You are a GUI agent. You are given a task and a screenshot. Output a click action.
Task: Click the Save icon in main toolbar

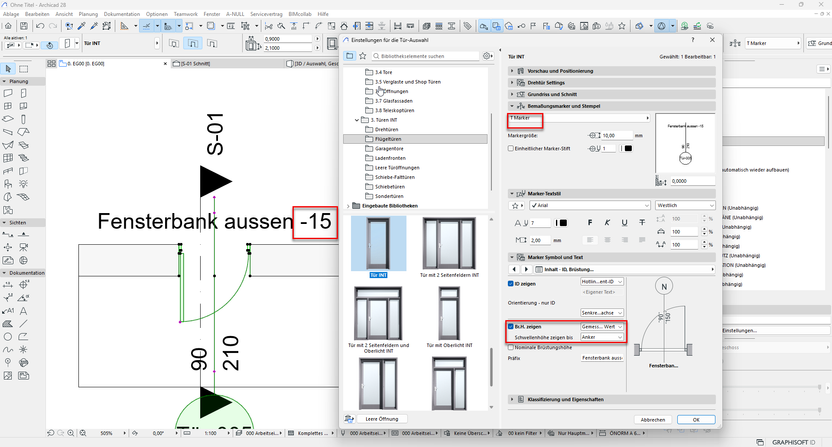click(24, 26)
